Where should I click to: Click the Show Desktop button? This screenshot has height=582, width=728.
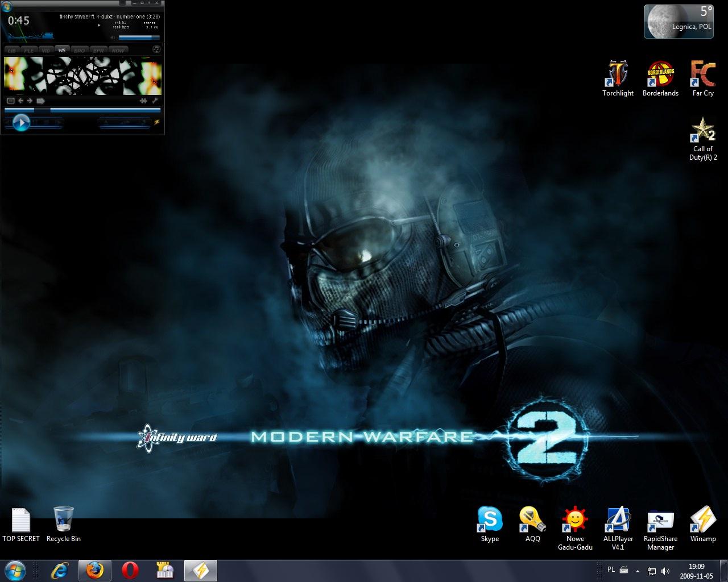pos(723,571)
